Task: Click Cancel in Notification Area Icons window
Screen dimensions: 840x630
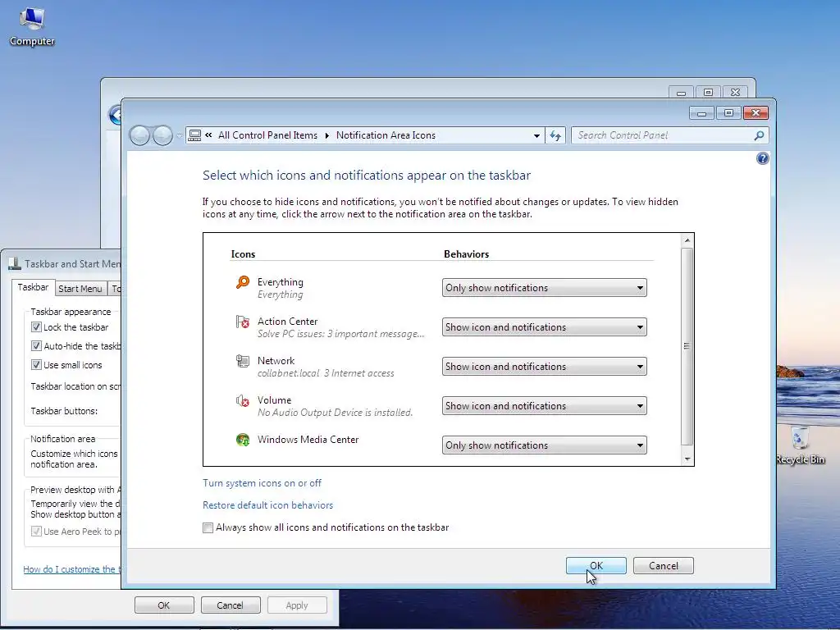Action: [663, 566]
